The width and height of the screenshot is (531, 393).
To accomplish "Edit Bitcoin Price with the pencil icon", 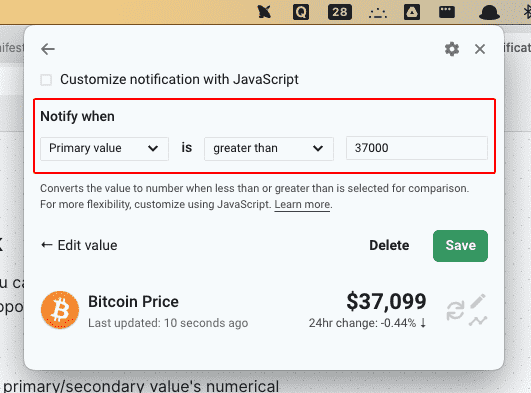I will point(478,301).
